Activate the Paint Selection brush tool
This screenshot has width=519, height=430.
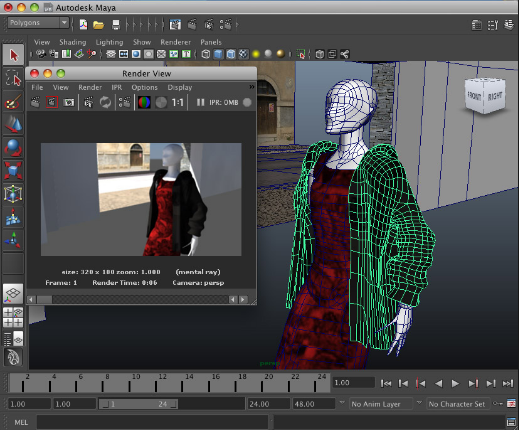[x=13, y=101]
